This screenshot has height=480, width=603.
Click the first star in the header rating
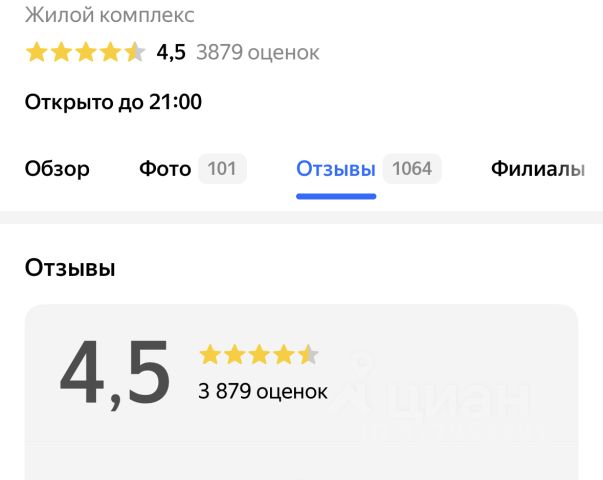pos(37,53)
